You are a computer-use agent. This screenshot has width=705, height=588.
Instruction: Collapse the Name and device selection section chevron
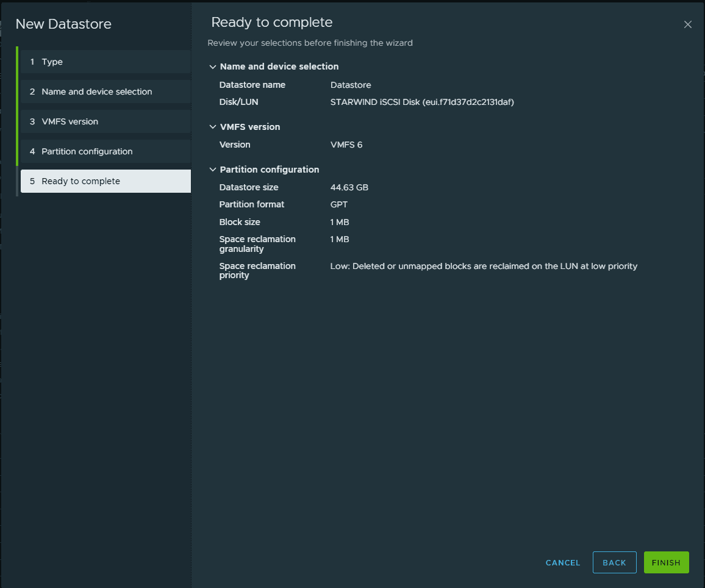pos(213,67)
